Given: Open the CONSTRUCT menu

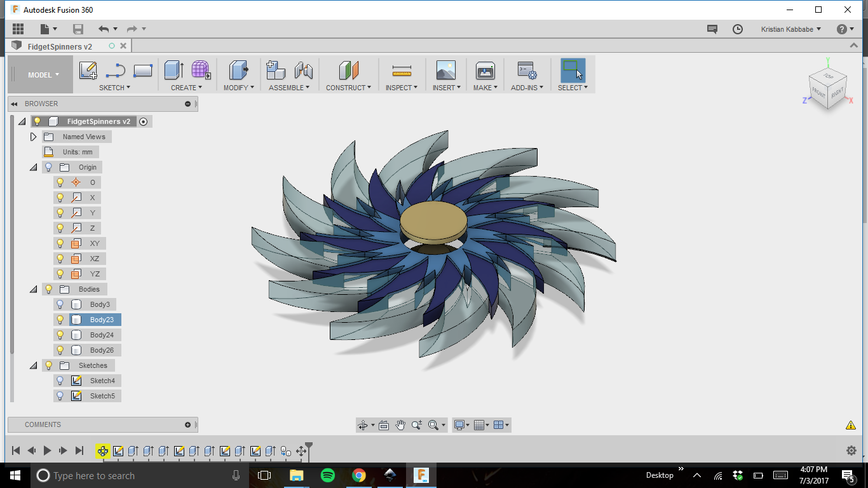Looking at the screenshot, I should tap(349, 88).
